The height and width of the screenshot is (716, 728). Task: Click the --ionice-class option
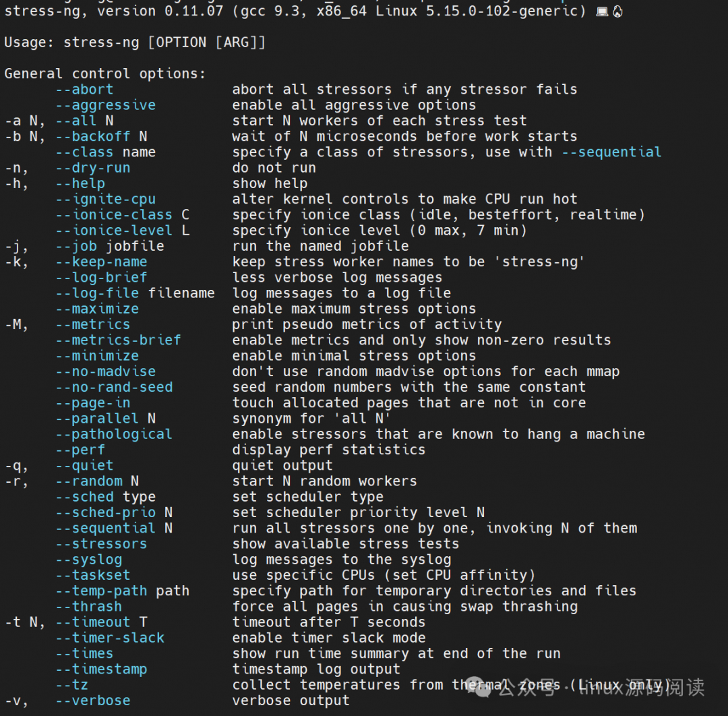coord(114,214)
